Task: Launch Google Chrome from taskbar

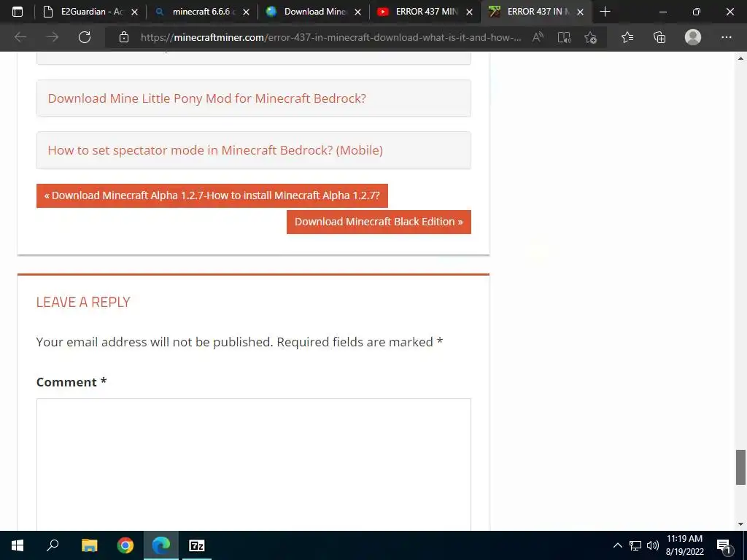Action: click(x=125, y=545)
